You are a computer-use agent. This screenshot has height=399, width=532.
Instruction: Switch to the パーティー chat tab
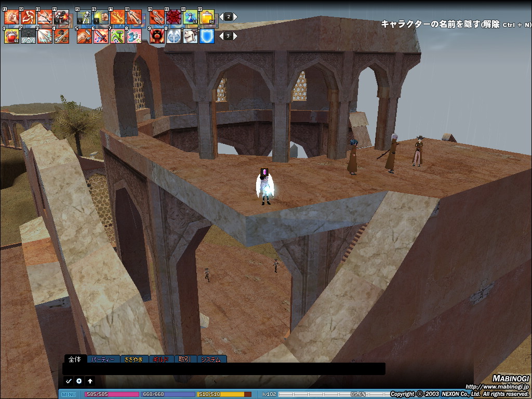coord(104,359)
